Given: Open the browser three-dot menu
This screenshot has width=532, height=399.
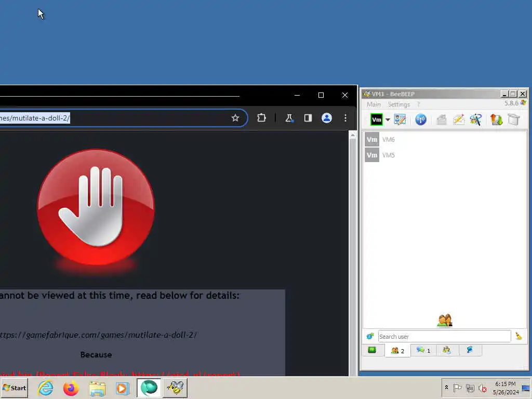Looking at the screenshot, I should 345,118.
